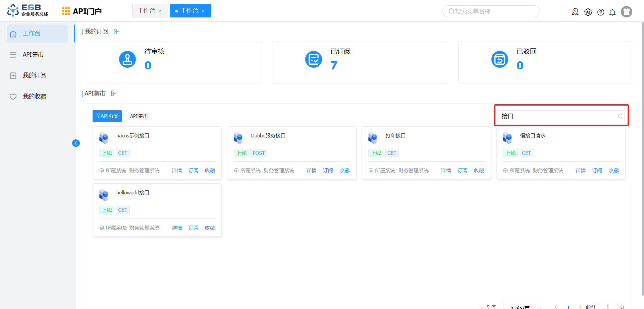
Task: Open the jump icon beside API集市 heading
Action: 114,94
